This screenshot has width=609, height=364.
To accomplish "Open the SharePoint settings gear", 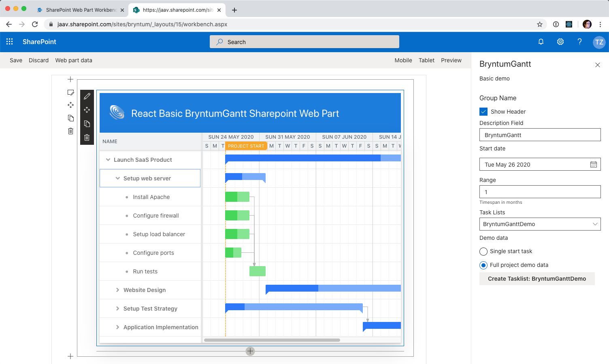I will (x=560, y=42).
